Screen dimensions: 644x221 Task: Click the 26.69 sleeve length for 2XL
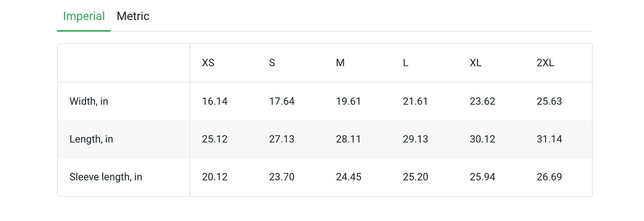click(549, 177)
